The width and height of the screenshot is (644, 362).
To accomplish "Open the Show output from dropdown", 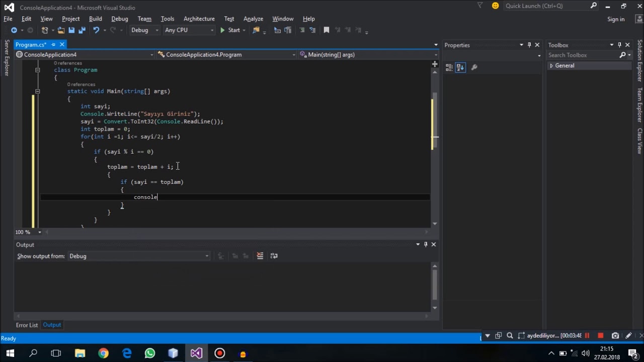I will pos(139,256).
